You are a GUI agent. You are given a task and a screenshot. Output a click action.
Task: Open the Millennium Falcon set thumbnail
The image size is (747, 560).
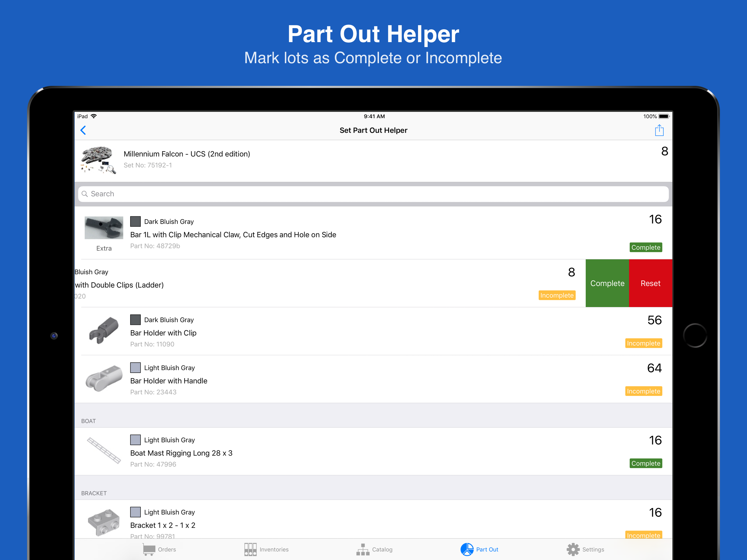(98, 160)
